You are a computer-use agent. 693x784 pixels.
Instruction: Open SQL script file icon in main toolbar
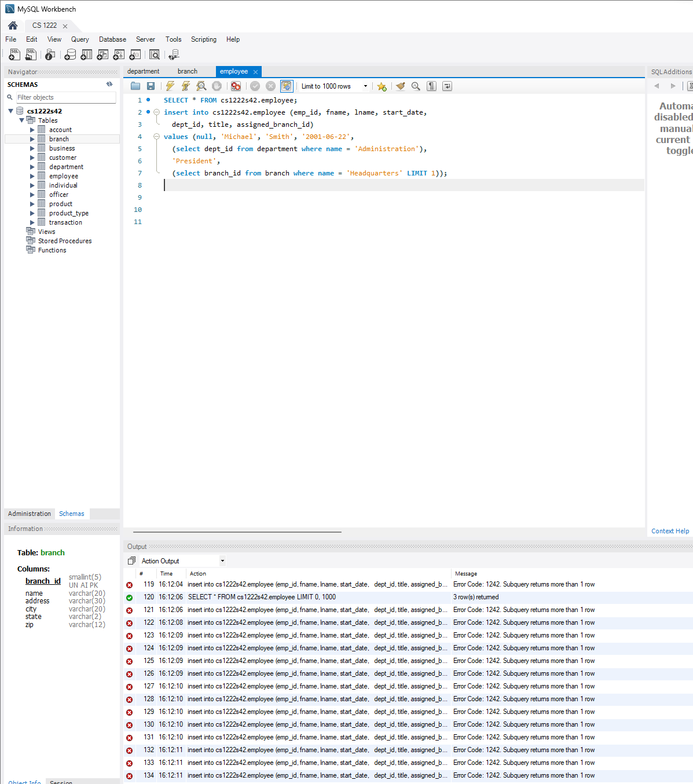[x=31, y=54]
